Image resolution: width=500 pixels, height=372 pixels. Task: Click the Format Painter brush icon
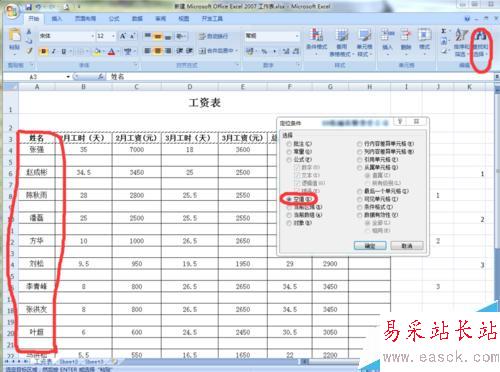[29, 51]
